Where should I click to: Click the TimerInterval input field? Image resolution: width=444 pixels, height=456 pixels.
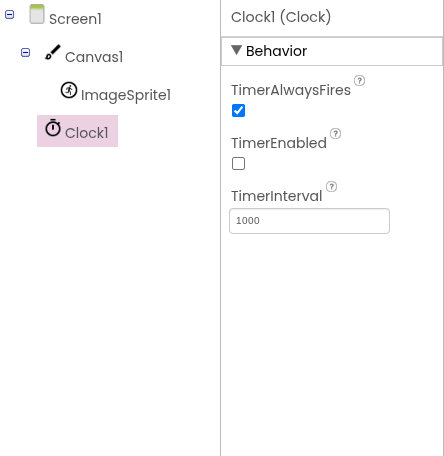pos(309,221)
